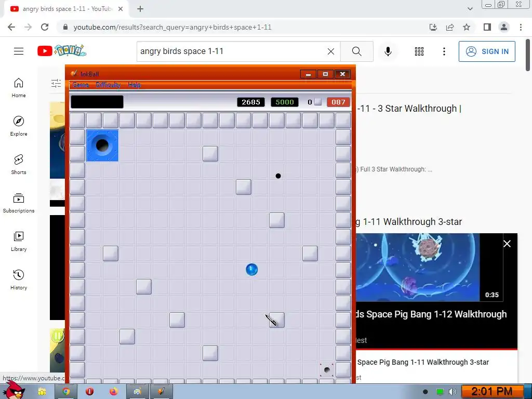Screen dimensions: 532x399
Task: Click the miniplayer video thumbnail
Action: (418, 267)
